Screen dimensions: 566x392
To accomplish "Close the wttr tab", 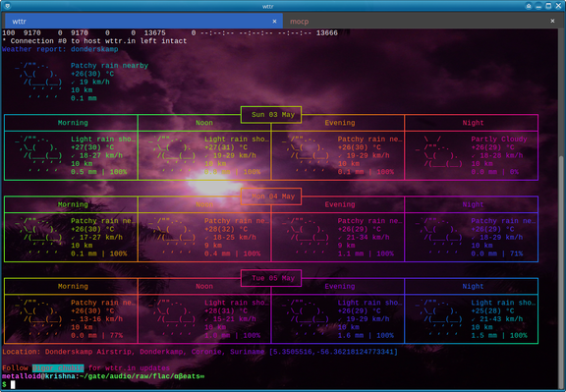I will [x=274, y=22].
